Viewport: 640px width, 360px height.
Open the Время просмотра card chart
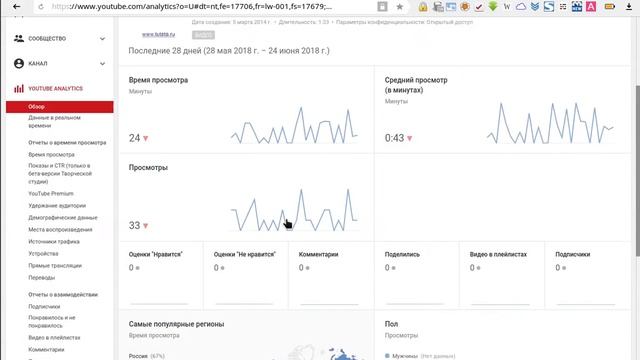(x=294, y=125)
